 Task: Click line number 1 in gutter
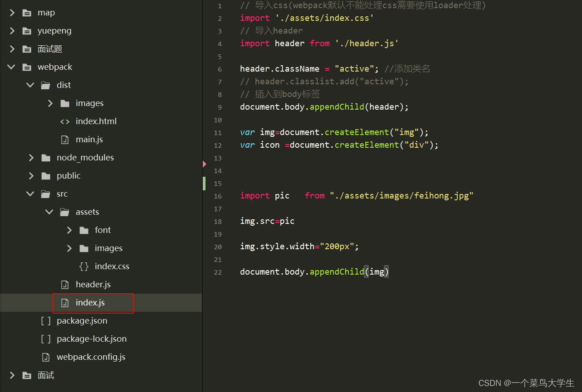tap(220, 6)
